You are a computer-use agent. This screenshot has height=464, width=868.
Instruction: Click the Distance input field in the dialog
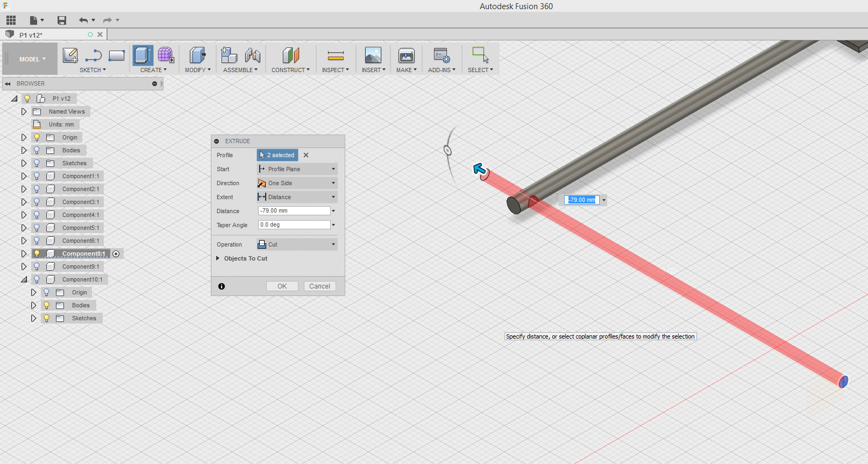[294, 211]
